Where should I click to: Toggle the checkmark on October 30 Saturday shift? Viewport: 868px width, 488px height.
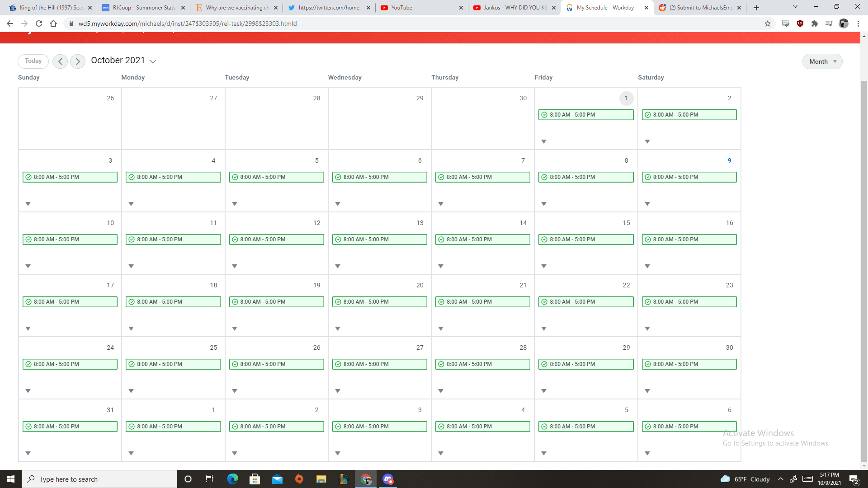click(x=648, y=364)
